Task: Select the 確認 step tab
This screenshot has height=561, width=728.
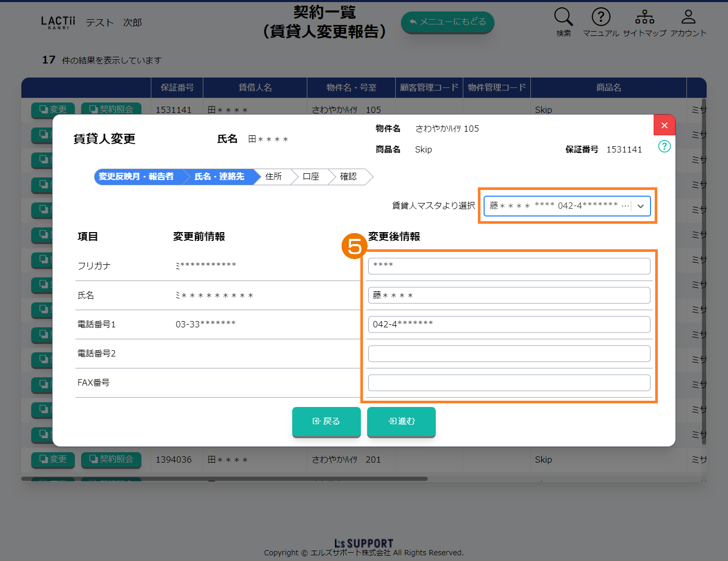Action: pos(348,177)
